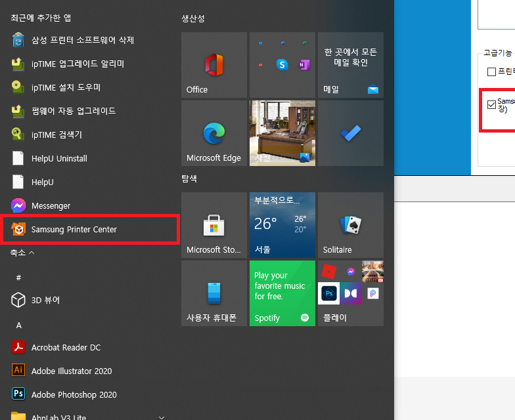
Task: Open Skype icon in Office apps tile
Action: pyautogui.click(x=282, y=64)
